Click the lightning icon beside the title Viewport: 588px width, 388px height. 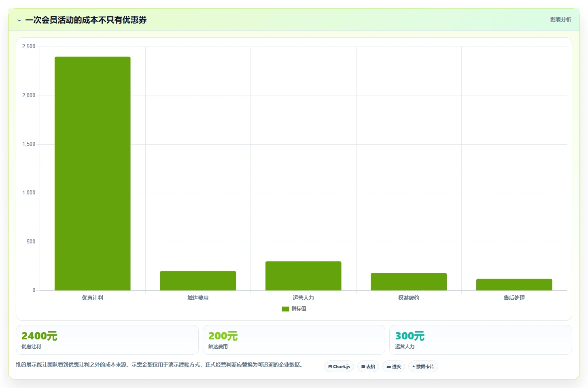[x=19, y=20]
